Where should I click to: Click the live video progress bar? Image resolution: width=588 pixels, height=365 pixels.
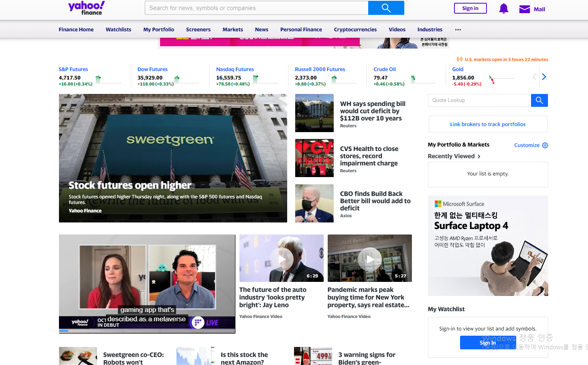point(147,331)
